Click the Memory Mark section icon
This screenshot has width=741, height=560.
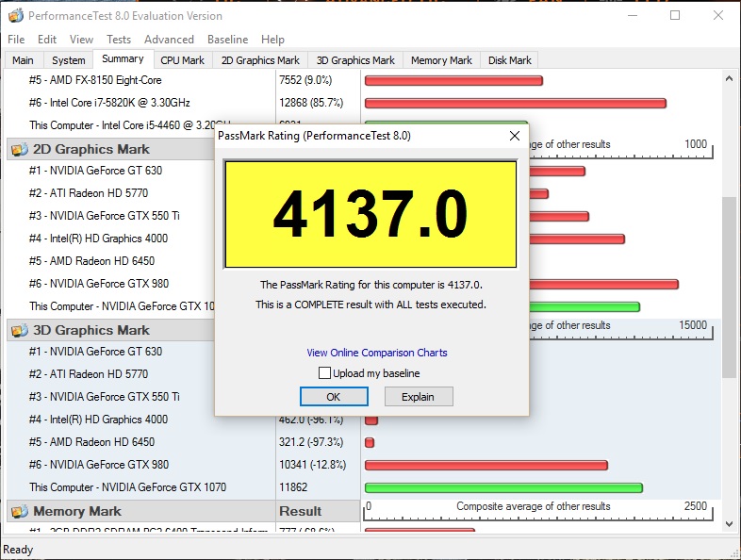[18, 511]
